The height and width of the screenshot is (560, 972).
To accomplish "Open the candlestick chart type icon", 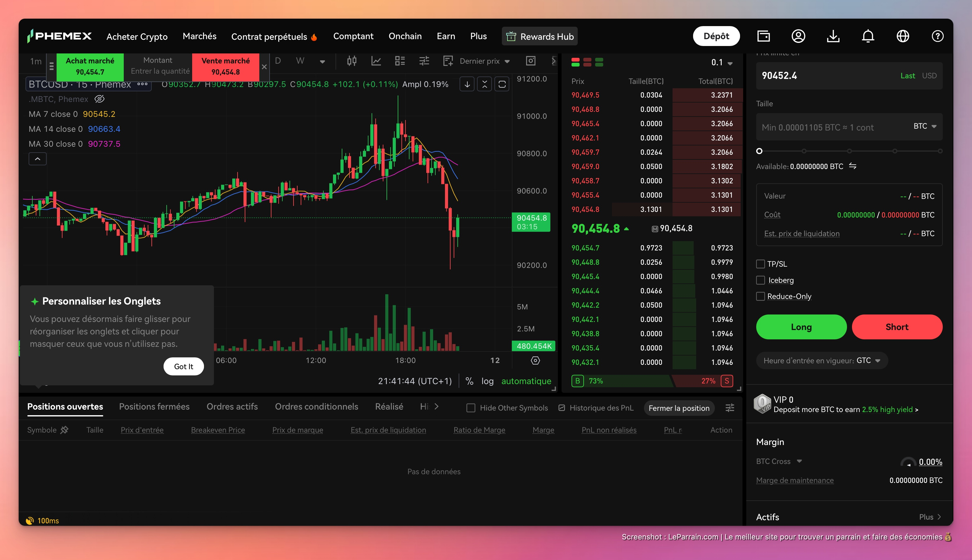I will pyautogui.click(x=351, y=61).
